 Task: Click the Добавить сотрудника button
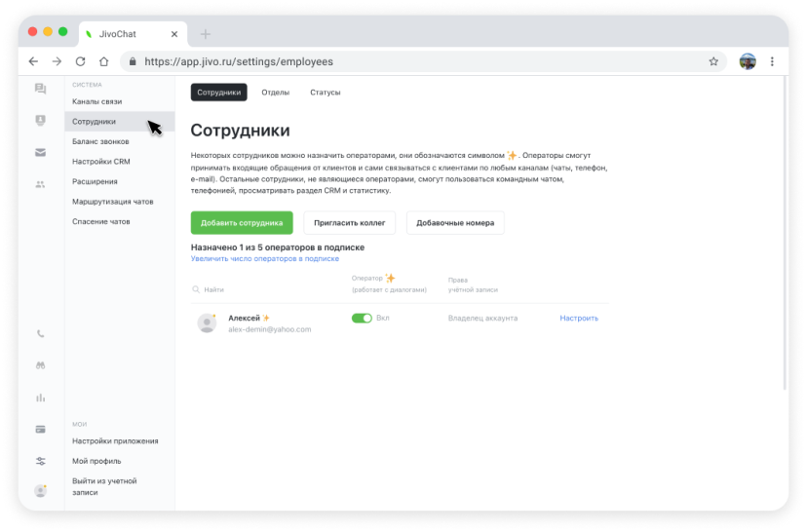[242, 222]
